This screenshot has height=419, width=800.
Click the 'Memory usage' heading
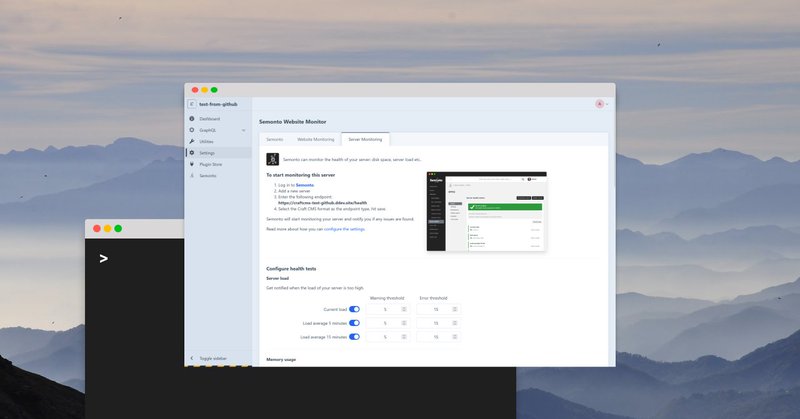tap(281, 359)
